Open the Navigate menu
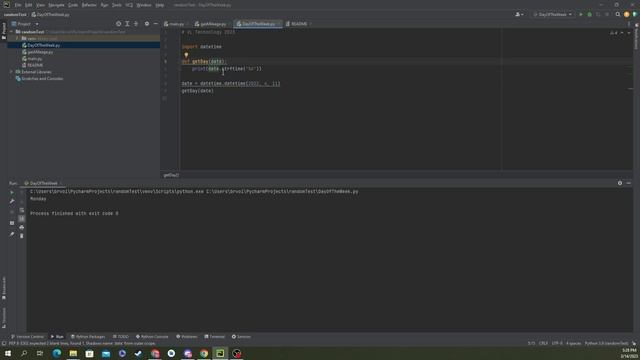The width and height of the screenshot is (640, 360). [x=56, y=5]
